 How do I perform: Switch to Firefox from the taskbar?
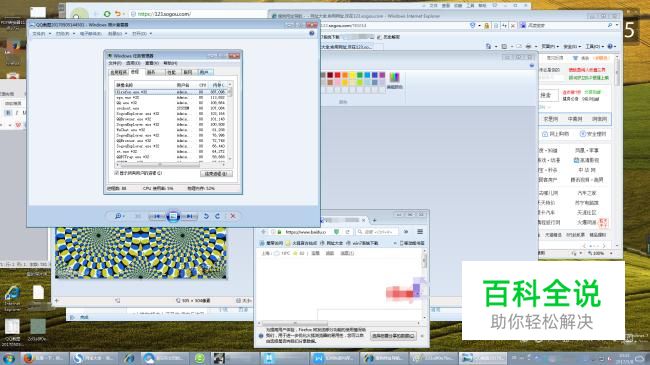pyautogui.click(x=44, y=358)
